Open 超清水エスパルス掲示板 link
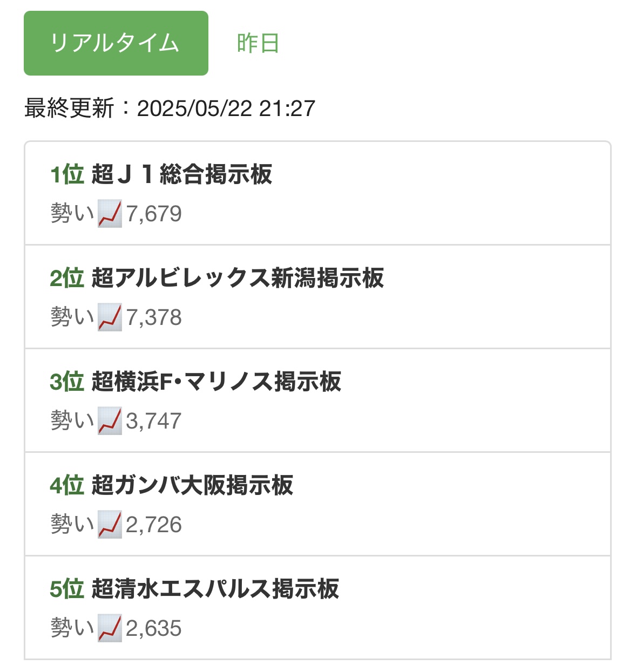The image size is (636, 672). (215, 589)
